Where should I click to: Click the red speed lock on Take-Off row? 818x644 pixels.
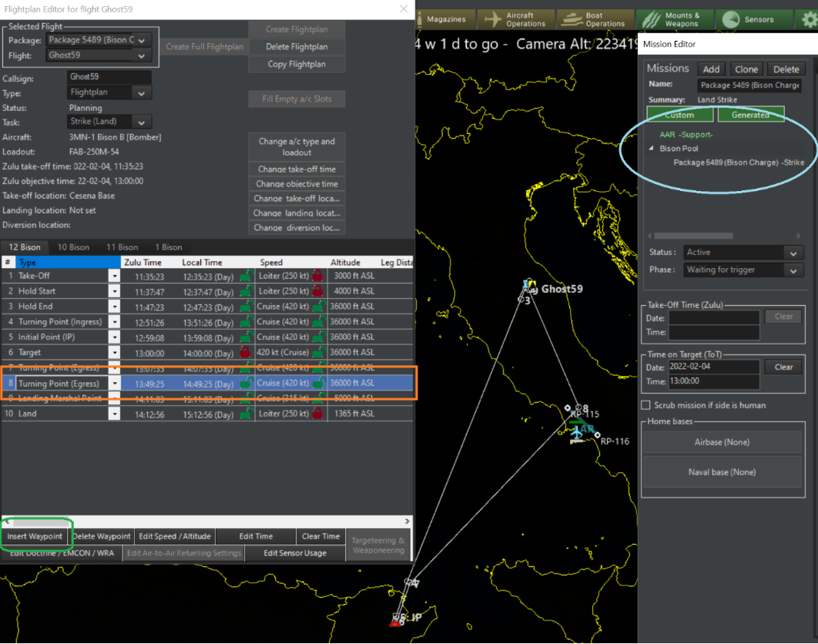[317, 276]
